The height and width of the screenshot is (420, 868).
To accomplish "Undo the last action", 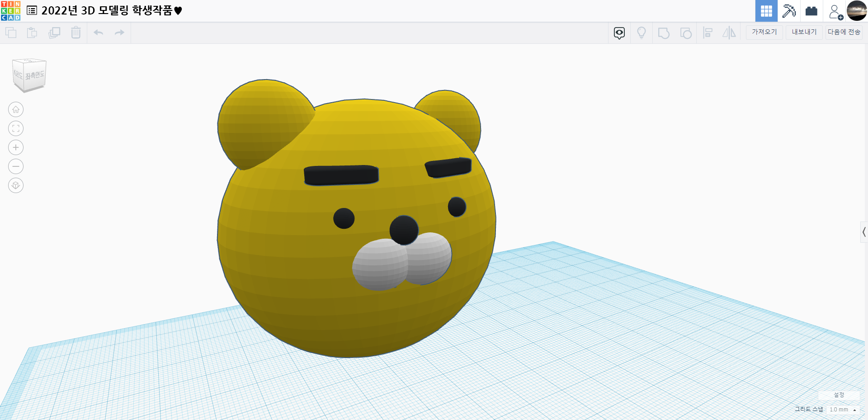I will click(x=99, y=33).
